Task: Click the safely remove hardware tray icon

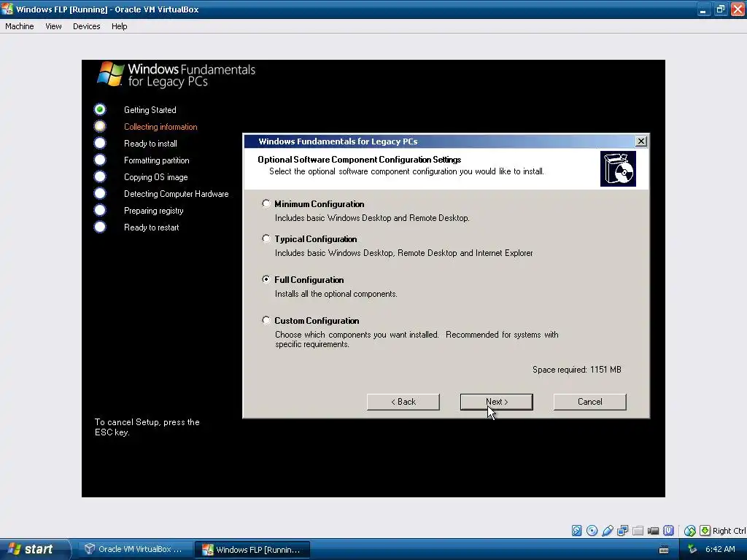Action: (x=692, y=549)
